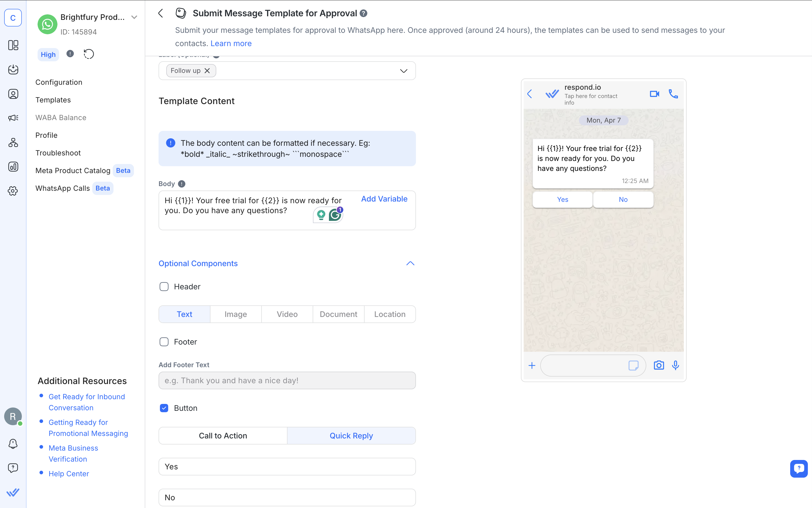Open the Broadcasts megaphone icon

pos(13,118)
